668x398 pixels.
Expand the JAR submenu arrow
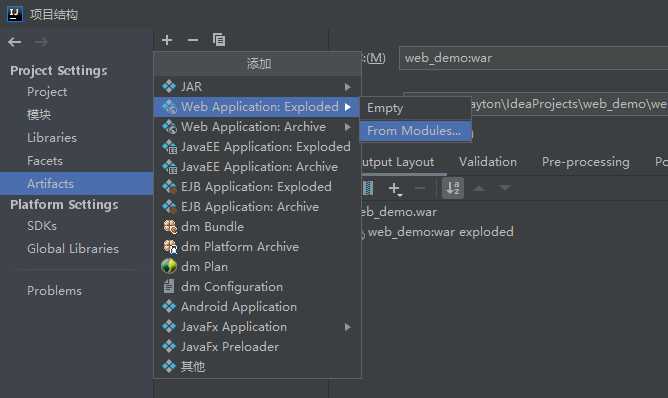pyautogui.click(x=348, y=87)
